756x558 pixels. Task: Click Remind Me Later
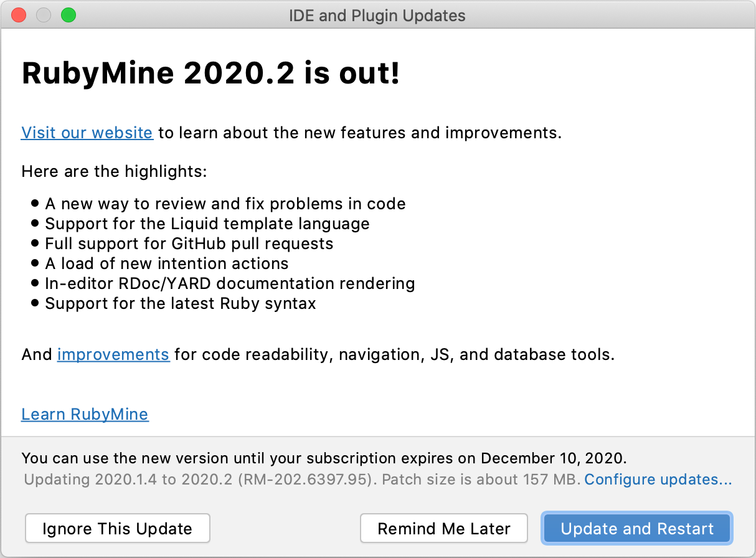point(443,528)
